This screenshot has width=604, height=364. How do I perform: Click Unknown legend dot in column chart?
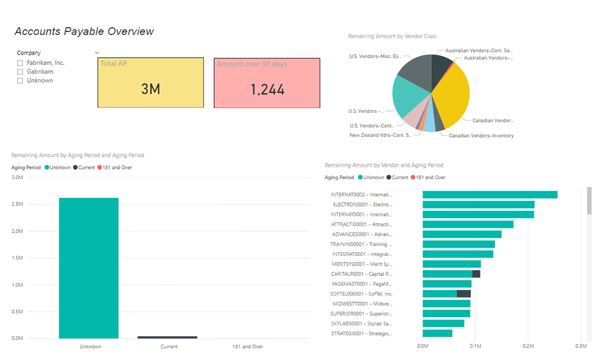[47, 167]
